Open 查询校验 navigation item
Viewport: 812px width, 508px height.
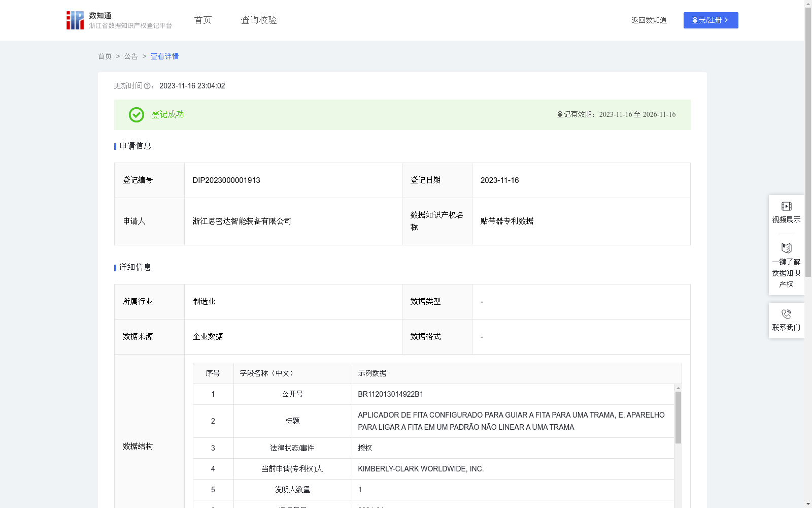[x=259, y=20]
